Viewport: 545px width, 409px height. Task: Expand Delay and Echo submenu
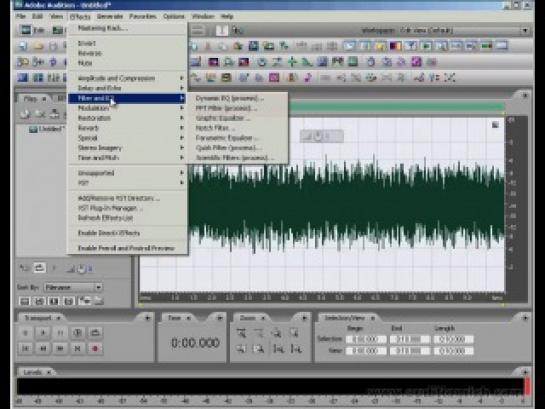(127, 88)
